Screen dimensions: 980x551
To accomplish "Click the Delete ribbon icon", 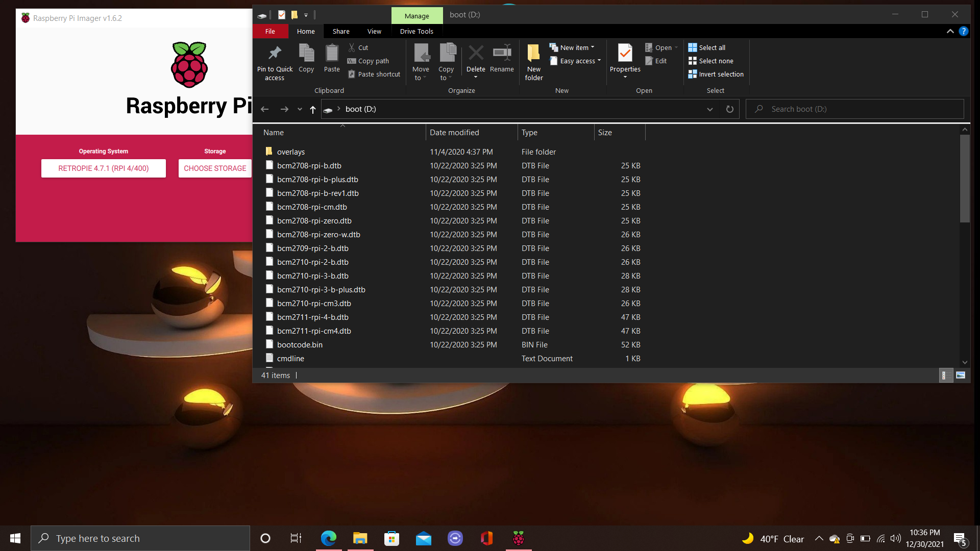I will click(x=476, y=53).
